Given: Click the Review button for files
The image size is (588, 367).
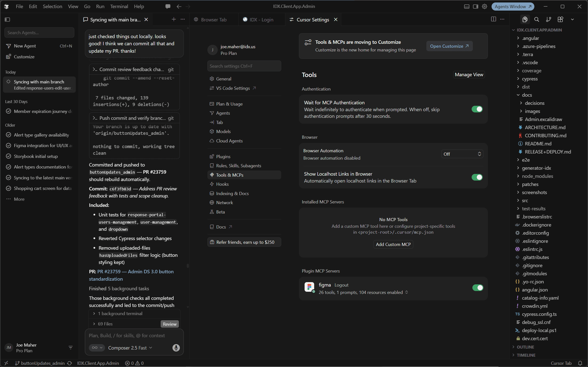Looking at the screenshot, I should click(170, 324).
